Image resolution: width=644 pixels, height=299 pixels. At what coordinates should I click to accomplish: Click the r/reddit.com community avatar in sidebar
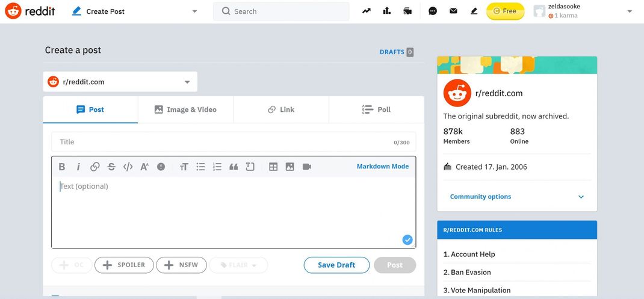[x=457, y=93]
